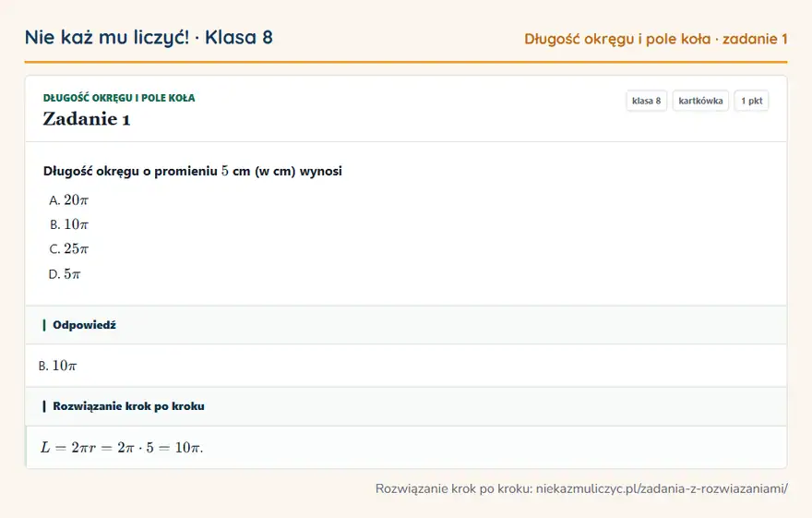This screenshot has height=518, width=812.
Task: Select answer option D. 5π
Action: (x=65, y=273)
